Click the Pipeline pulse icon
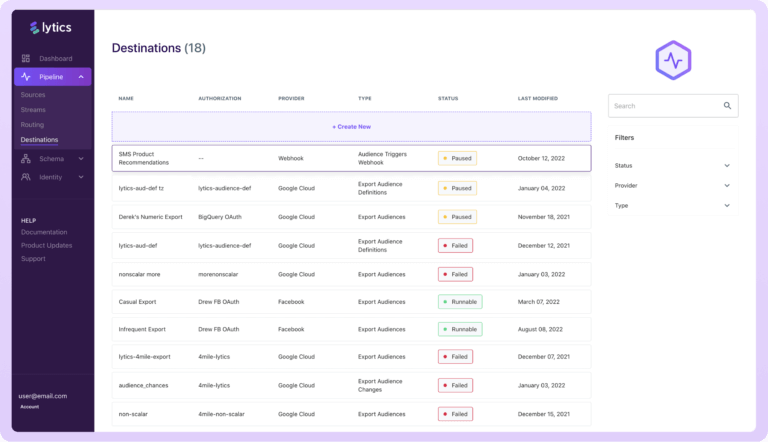This screenshot has height=442, width=768. click(26, 77)
